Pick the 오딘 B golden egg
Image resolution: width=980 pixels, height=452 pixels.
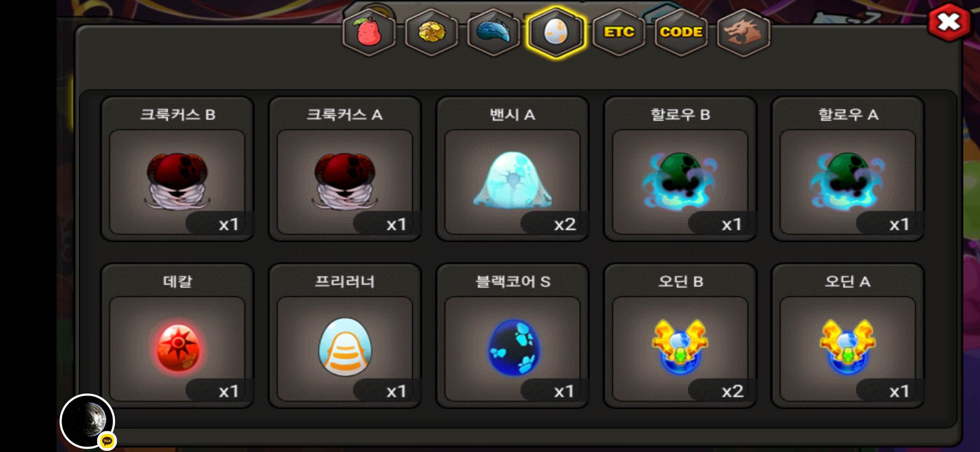pyautogui.click(x=680, y=336)
